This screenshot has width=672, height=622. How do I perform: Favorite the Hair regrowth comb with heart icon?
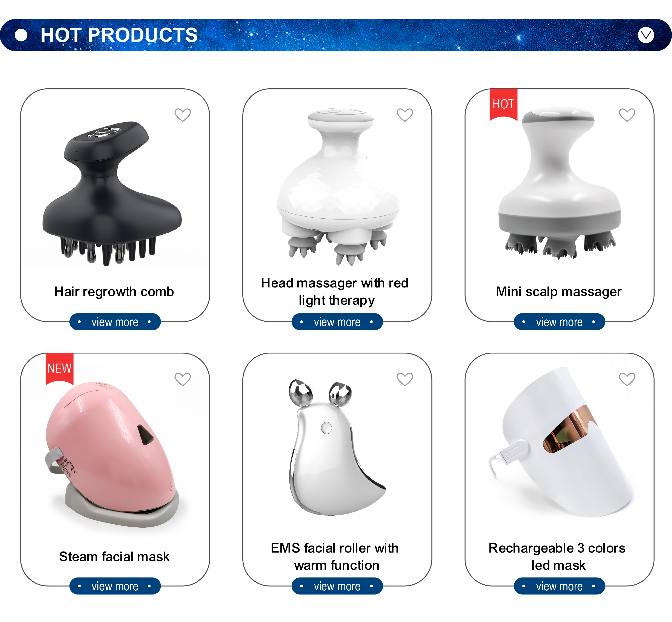(x=183, y=115)
